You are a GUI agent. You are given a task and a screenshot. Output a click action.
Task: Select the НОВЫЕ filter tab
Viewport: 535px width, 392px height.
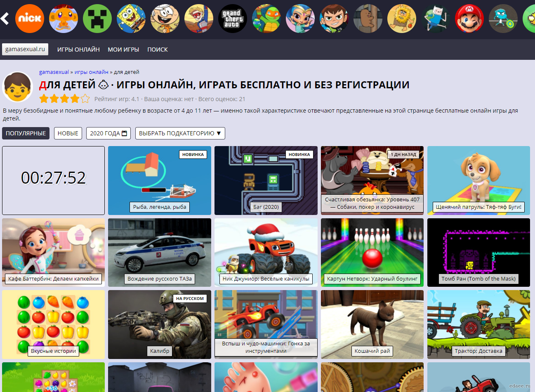(x=68, y=133)
